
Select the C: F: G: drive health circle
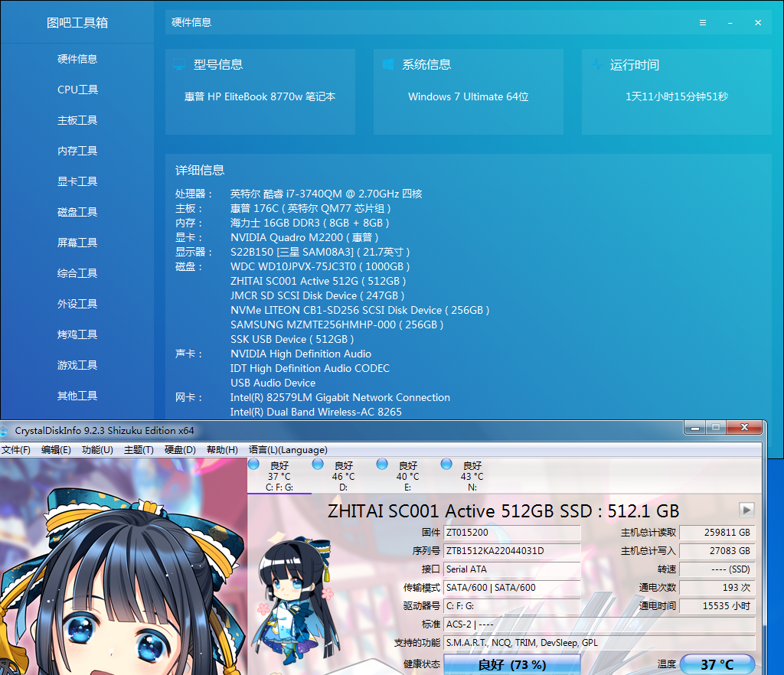(253, 463)
